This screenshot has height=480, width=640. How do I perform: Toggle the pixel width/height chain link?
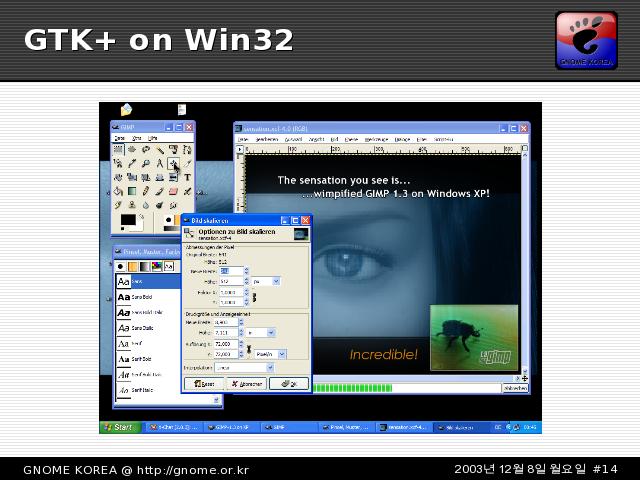253,297
